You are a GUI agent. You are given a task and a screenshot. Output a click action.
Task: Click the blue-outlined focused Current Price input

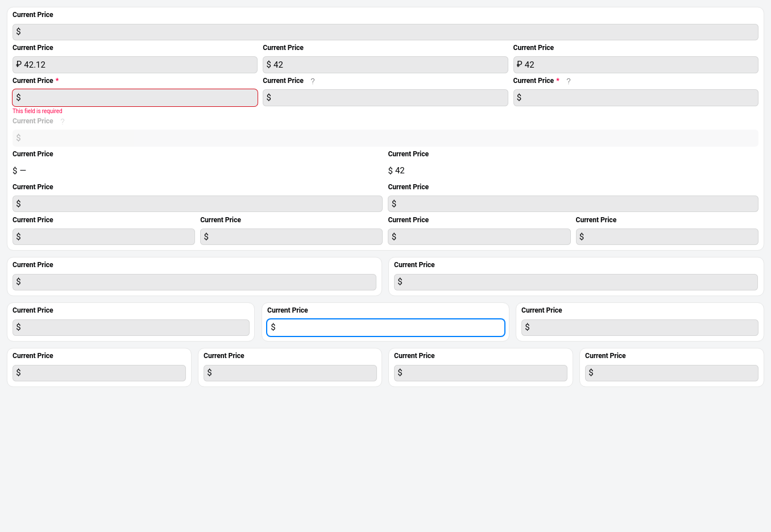point(386,327)
